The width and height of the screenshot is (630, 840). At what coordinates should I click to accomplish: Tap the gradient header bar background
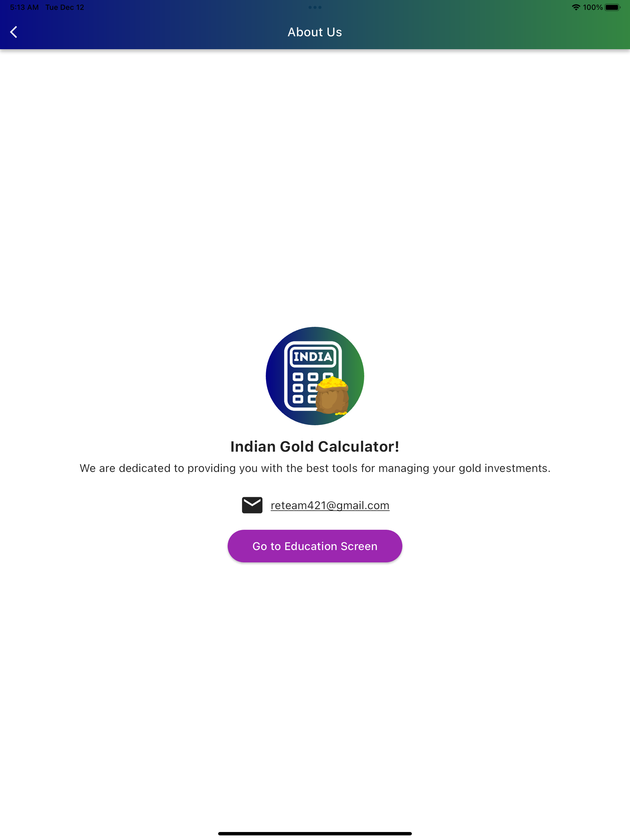click(475, 32)
